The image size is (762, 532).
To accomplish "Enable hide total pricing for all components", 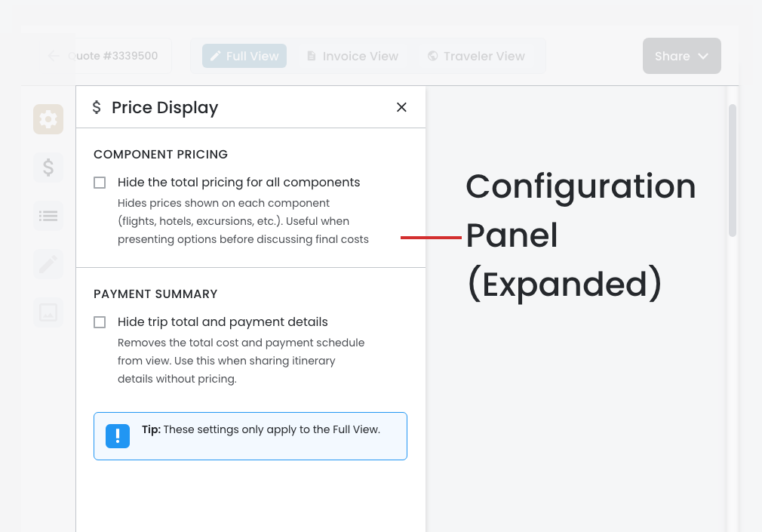I will coord(100,183).
